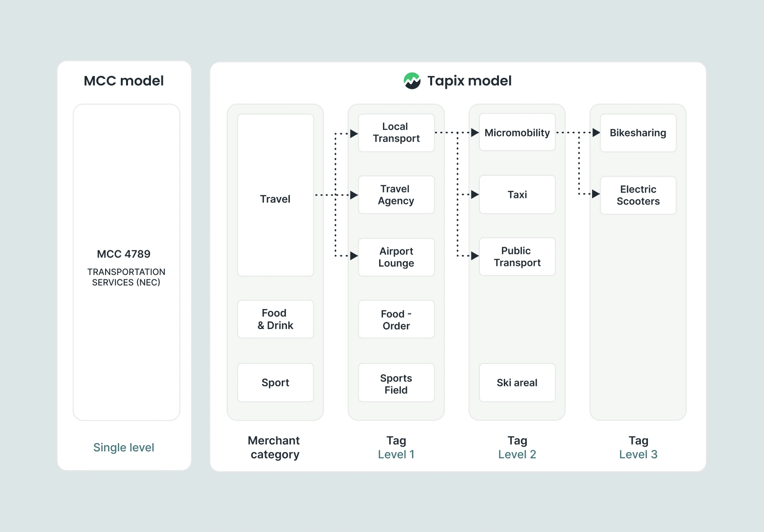This screenshot has height=532, width=764.
Task: Click TRANSPORTATION SERVICES (NEC) text
Action: (126, 277)
